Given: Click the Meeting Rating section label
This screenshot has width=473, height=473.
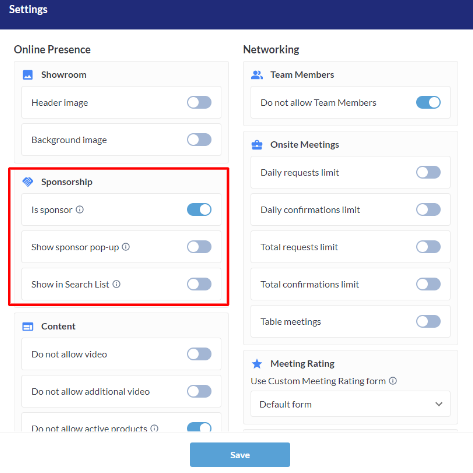Looking at the screenshot, I should click(x=302, y=364).
